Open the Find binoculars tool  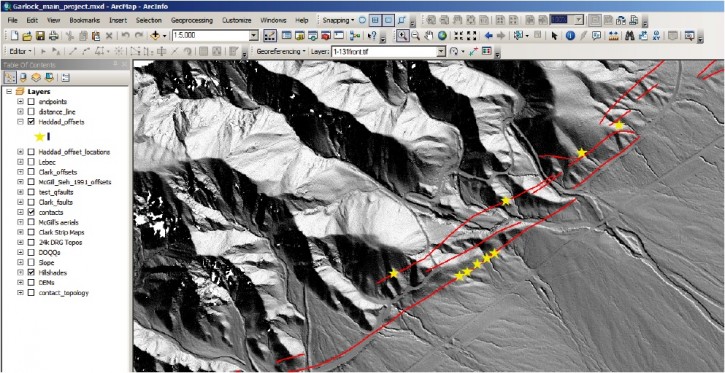[629, 36]
